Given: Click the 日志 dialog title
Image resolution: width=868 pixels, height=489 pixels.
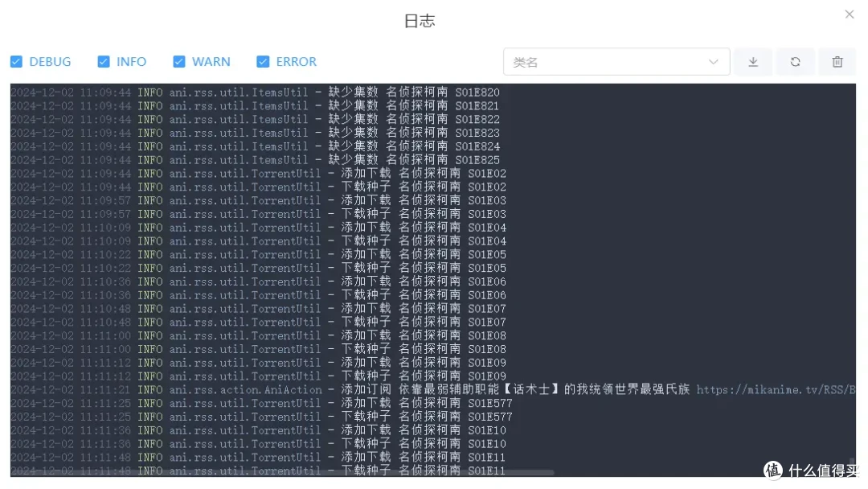Looking at the screenshot, I should [420, 21].
